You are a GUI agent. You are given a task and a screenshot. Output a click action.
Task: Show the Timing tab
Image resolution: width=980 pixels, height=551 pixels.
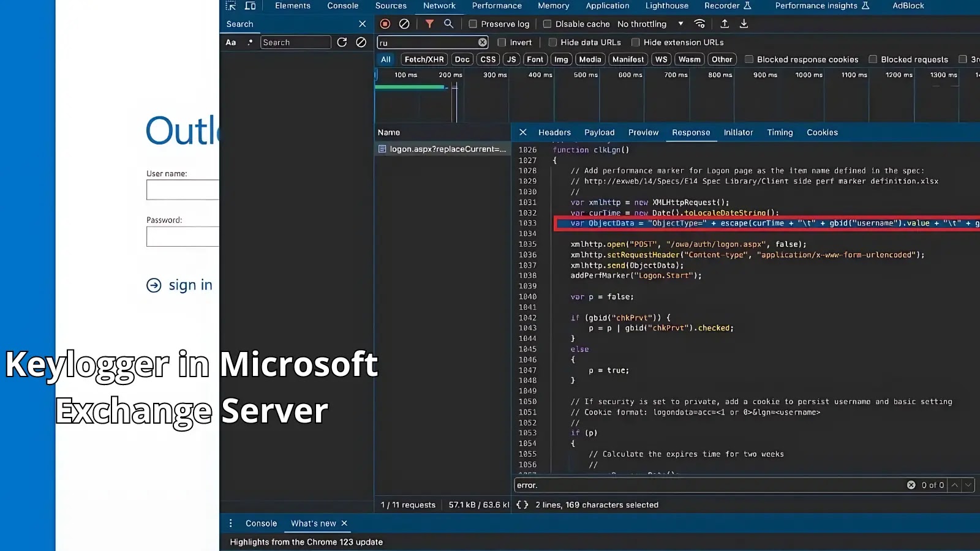pyautogui.click(x=780, y=132)
